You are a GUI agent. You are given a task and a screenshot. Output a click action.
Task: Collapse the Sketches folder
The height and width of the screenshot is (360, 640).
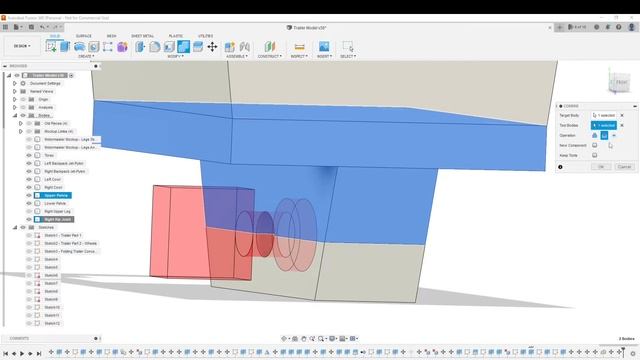[15, 227]
